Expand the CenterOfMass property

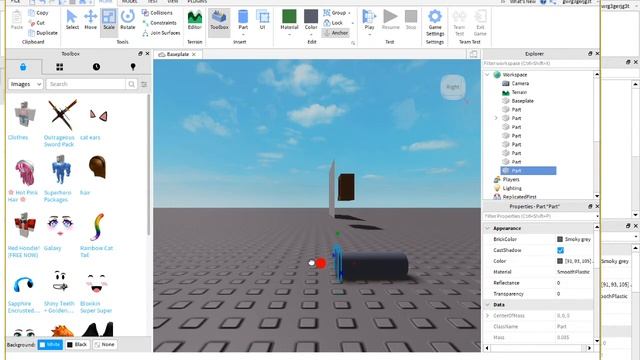pos(487,316)
